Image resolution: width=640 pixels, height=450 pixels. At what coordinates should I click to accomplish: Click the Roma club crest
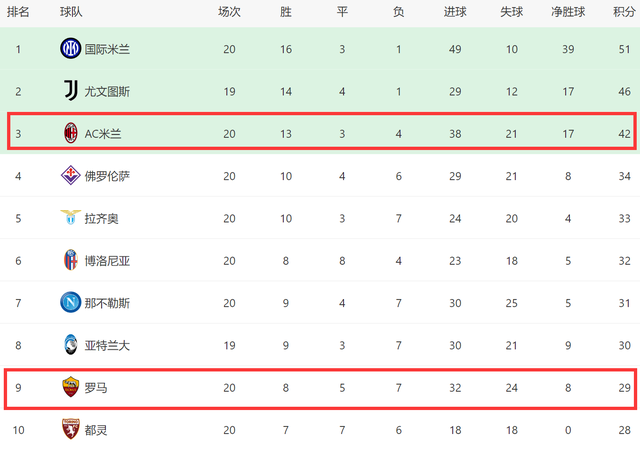click(x=70, y=387)
